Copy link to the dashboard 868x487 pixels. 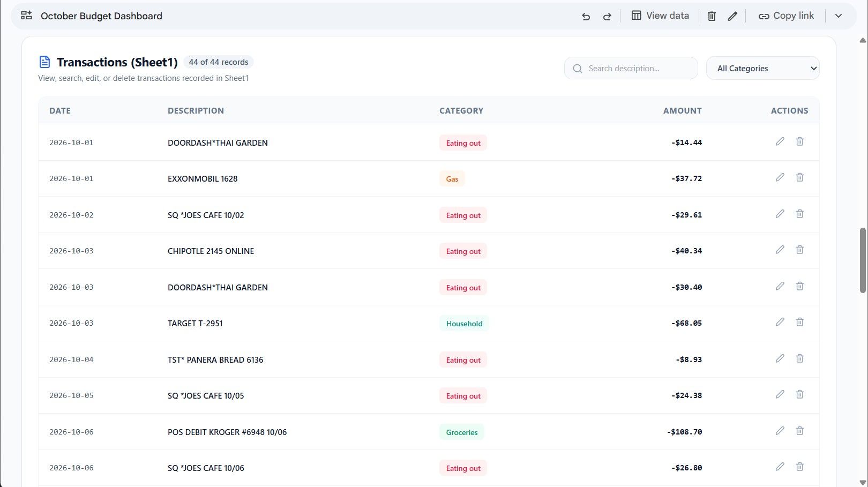pos(786,16)
